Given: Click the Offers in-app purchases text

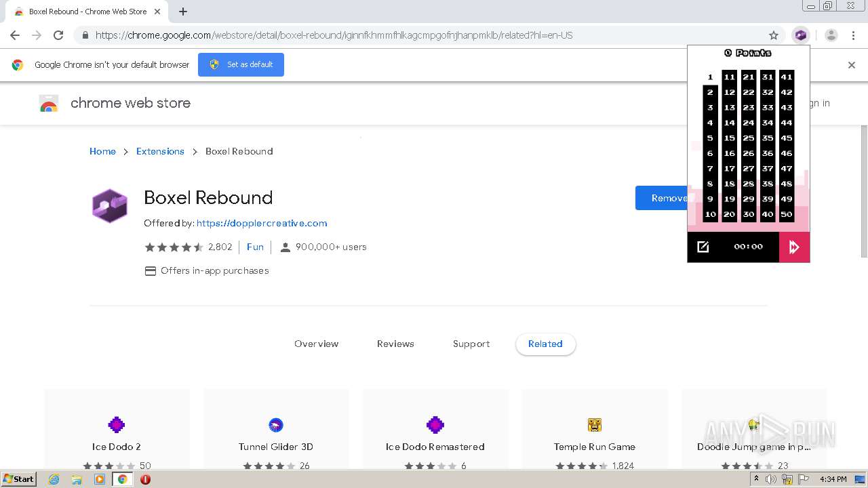Looking at the screenshot, I should point(214,271).
